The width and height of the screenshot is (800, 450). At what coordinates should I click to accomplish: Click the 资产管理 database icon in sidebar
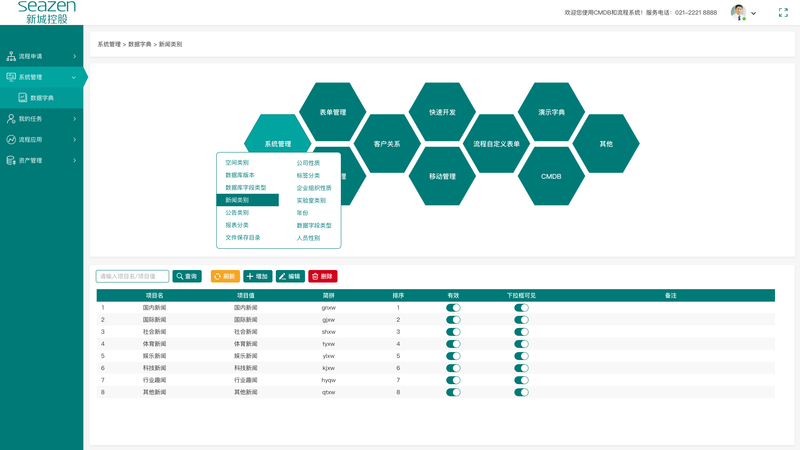coord(11,160)
